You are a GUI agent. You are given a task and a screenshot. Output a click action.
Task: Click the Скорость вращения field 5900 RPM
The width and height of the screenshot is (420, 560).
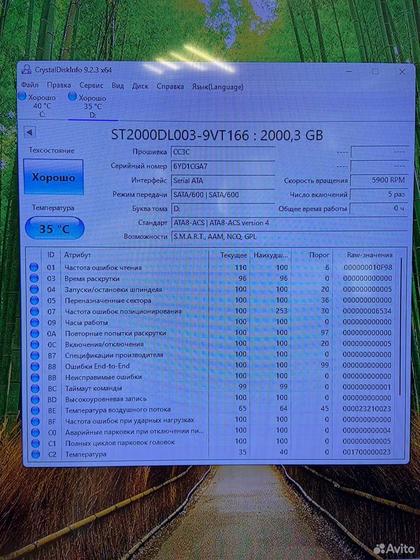[379, 180]
